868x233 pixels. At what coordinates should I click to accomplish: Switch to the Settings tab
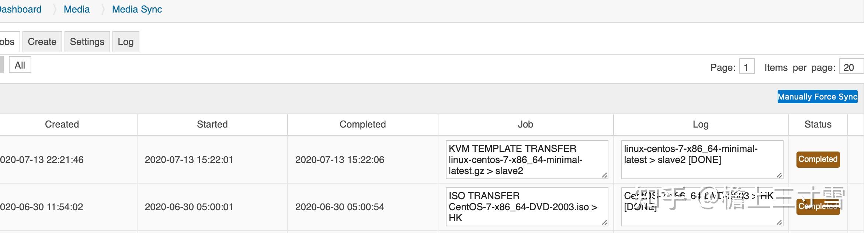tap(87, 42)
